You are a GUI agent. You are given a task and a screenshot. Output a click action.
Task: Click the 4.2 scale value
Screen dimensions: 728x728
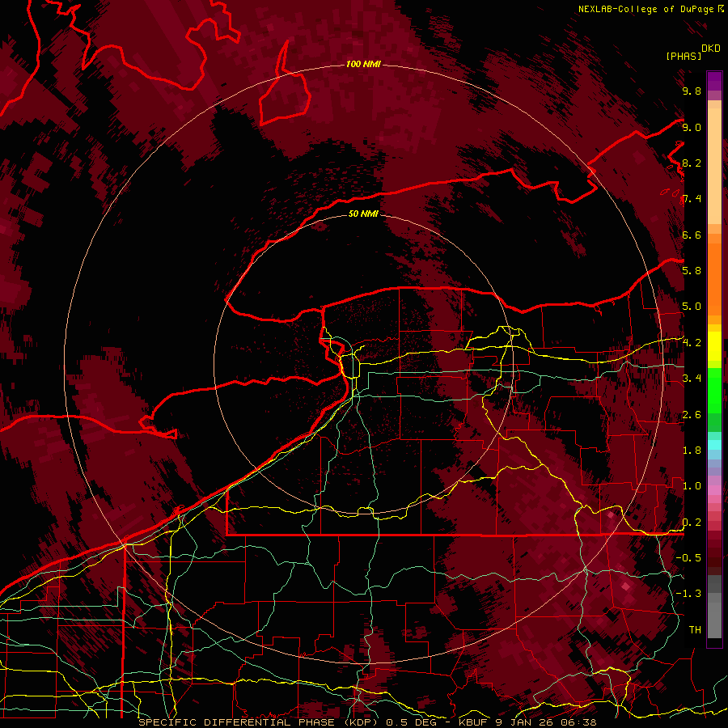click(692, 342)
